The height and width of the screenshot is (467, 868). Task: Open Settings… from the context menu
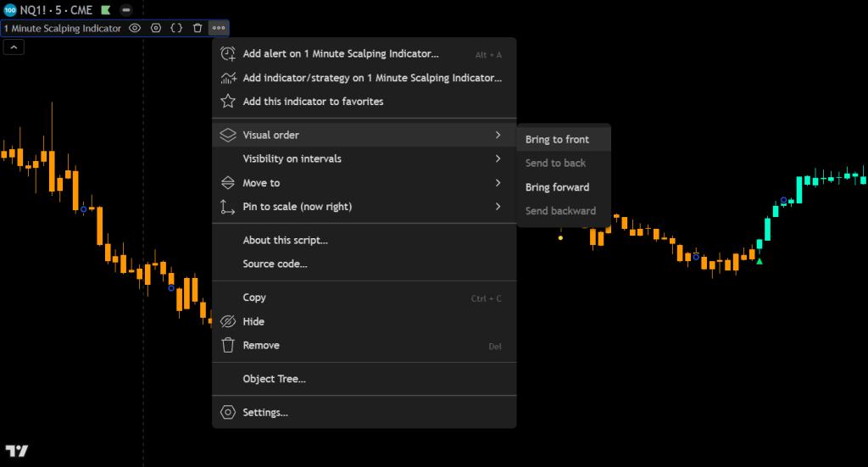click(x=265, y=413)
